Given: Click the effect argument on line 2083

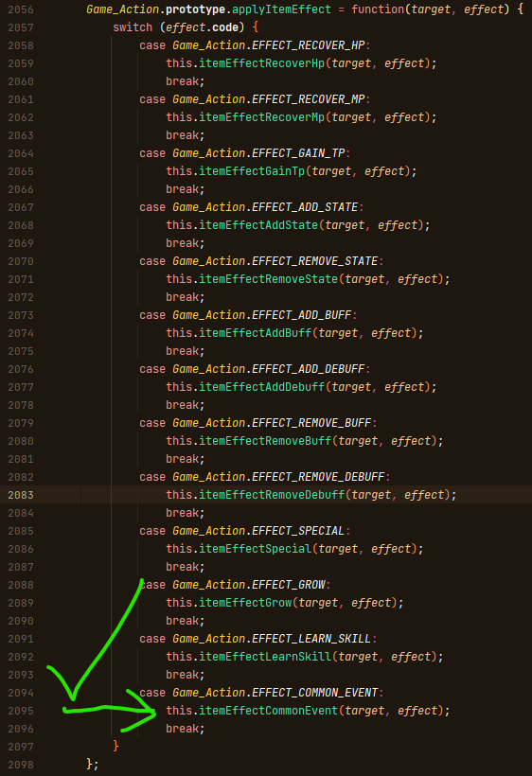Looking at the screenshot, I should coord(424,495).
